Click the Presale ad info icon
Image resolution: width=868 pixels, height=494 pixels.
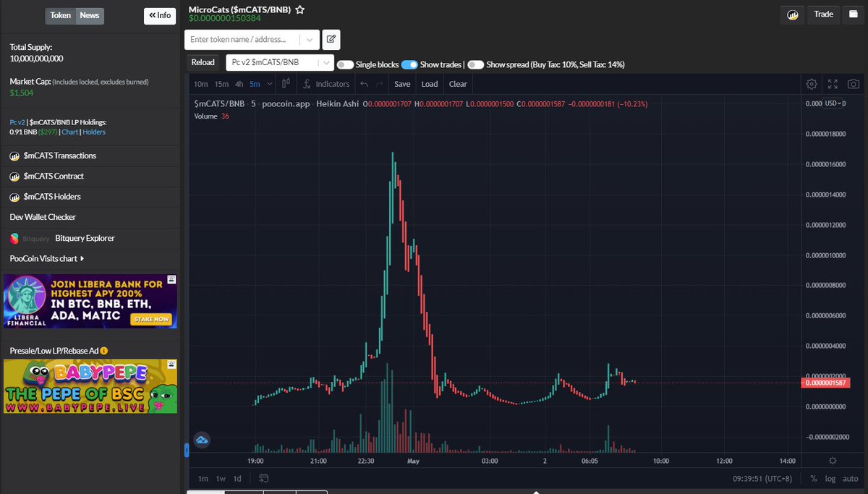pyautogui.click(x=104, y=351)
